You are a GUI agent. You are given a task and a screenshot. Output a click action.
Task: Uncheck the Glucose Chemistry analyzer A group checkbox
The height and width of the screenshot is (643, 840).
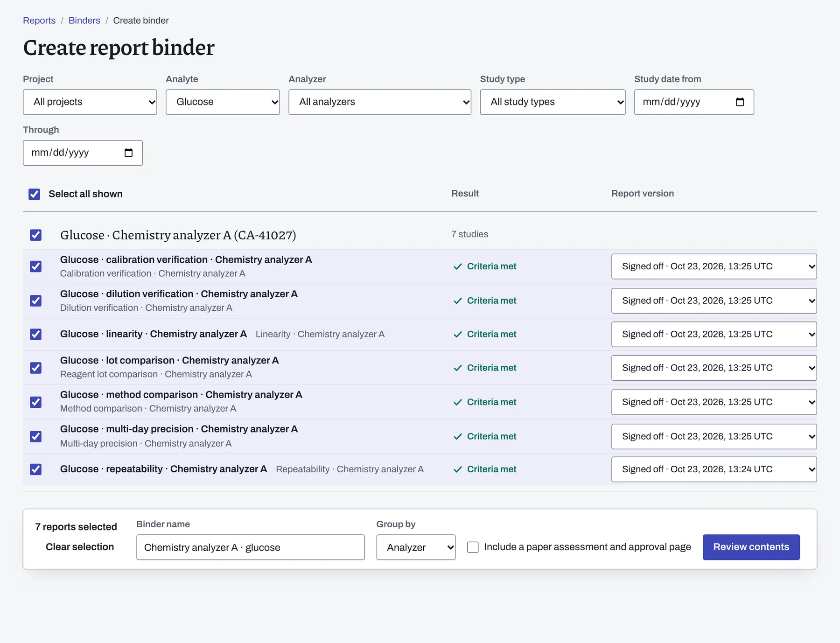click(36, 235)
